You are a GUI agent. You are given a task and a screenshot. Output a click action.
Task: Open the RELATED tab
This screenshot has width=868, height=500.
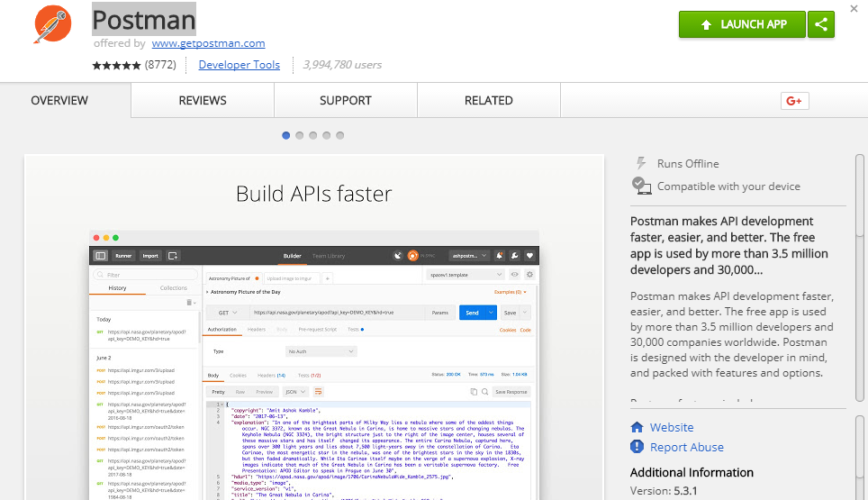coord(488,100)
